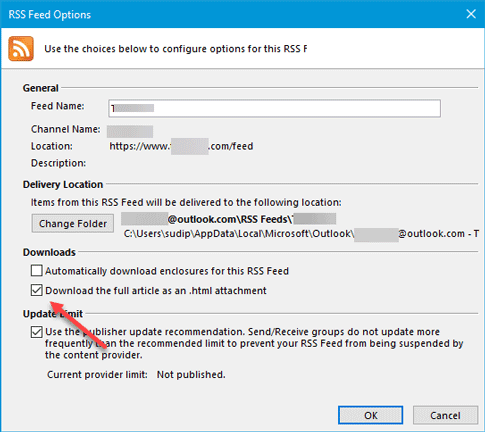Image resolution: width=485 pixels, height=432 pixels.
Task: Click the RSS Feed Options title bar text
Action: tap(50, 15)
